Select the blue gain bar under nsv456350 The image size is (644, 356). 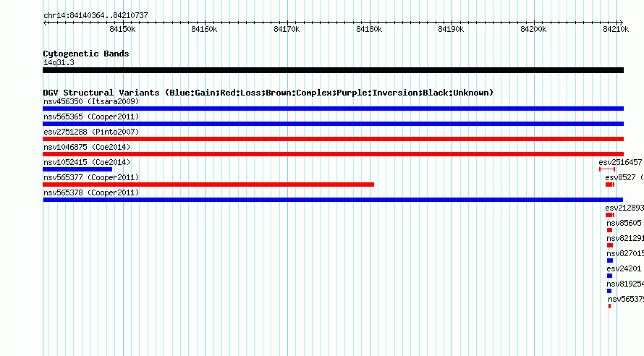pos(333,109)
